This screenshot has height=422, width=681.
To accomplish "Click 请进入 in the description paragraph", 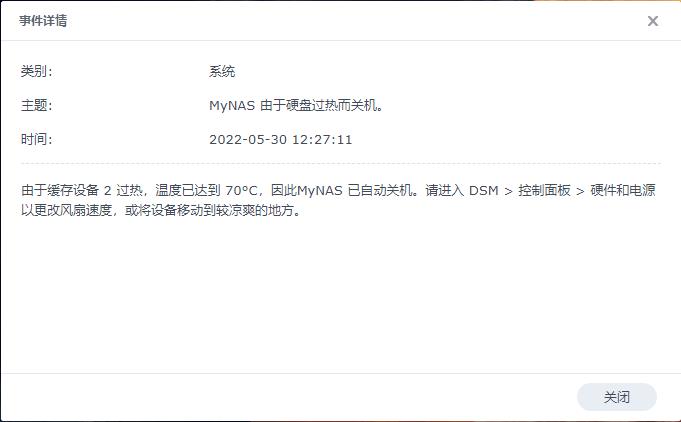I will click(x=445, y=190).
